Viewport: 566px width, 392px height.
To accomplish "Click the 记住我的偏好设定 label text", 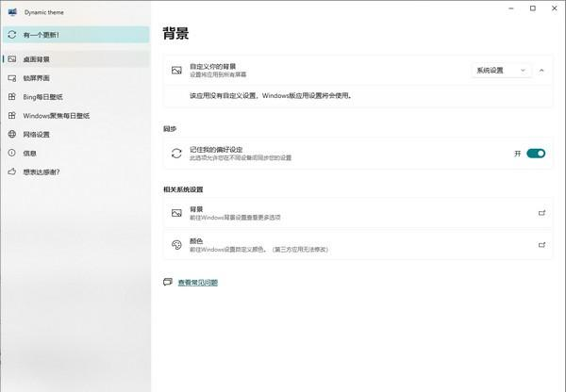I will coord(216,150).
